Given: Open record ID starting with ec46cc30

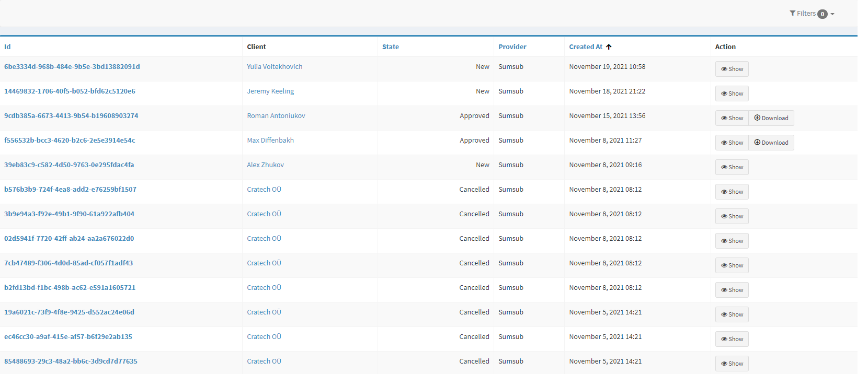Looking at the screenshot, I should click(x=68, y=337).
